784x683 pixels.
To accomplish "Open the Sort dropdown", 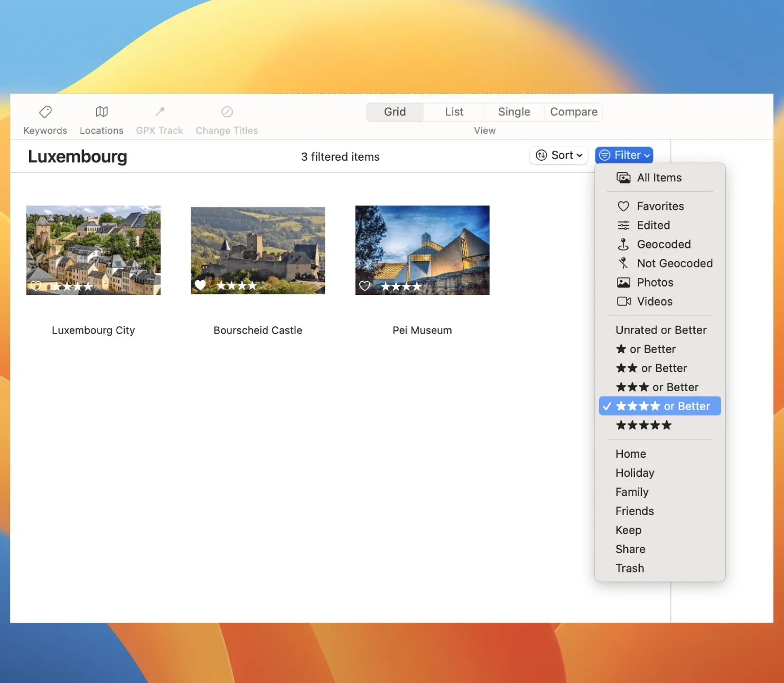I will pyautogui.click(x=558, y=155).
